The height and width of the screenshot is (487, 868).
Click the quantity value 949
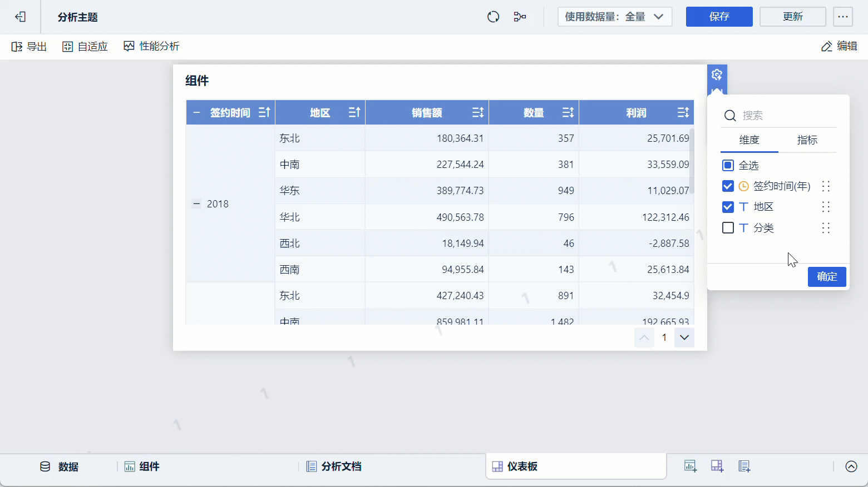point(566,191)
